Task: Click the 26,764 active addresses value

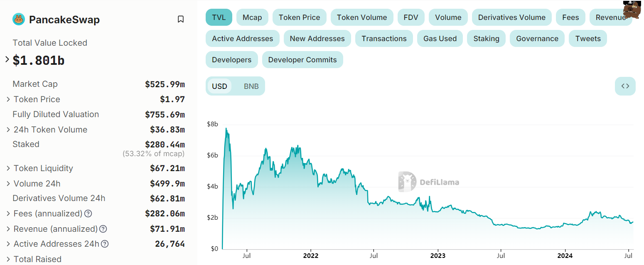Action: 170,244
